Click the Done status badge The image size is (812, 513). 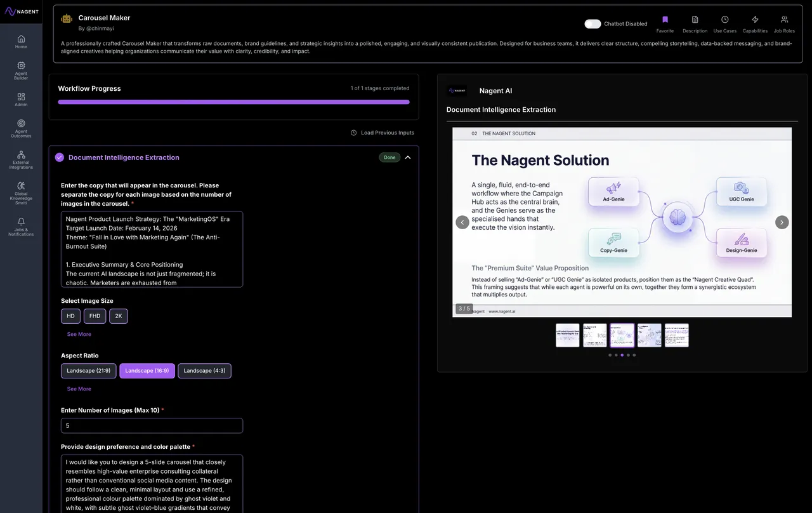point(390,157)
